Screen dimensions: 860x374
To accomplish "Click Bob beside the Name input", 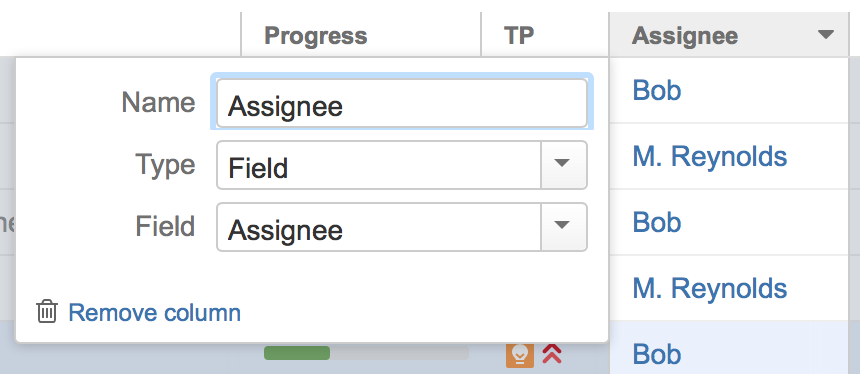I will coord(657,90).
